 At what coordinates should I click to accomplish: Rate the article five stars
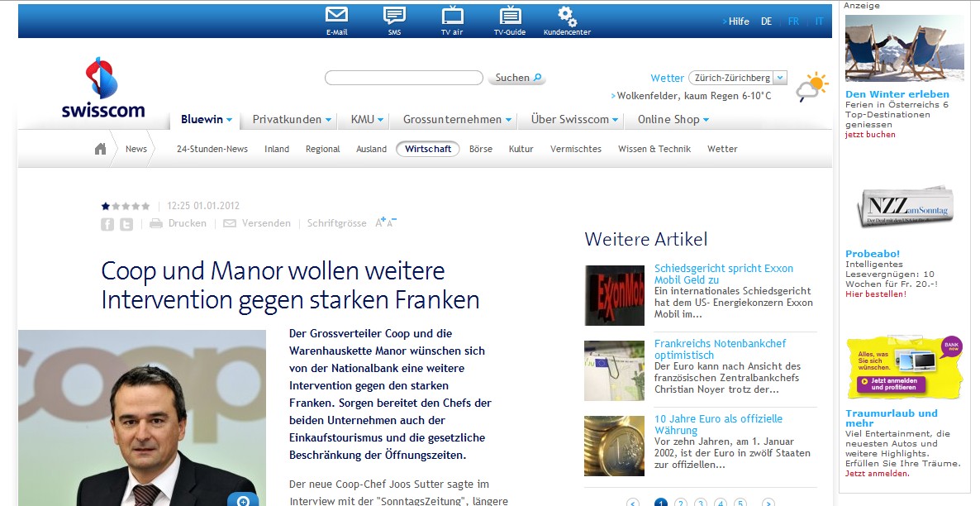click(145, 206)
